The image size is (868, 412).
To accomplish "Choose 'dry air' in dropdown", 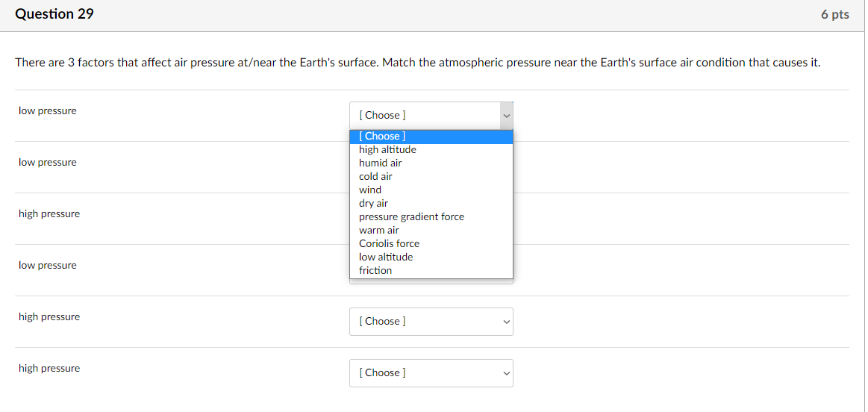I will click(x=373, y=203).
